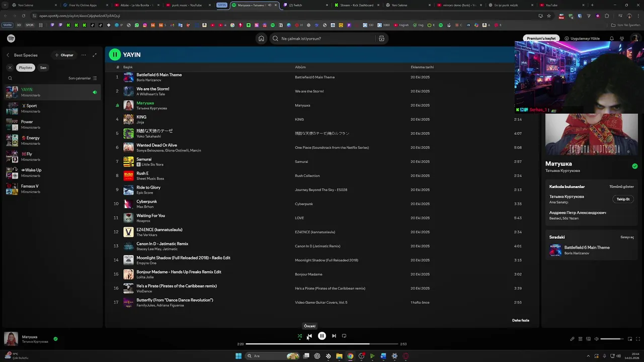Clear library filters with the X icon
Image resolution: width=644 pixels, height=362 pixels.
[x=10, y=67]
